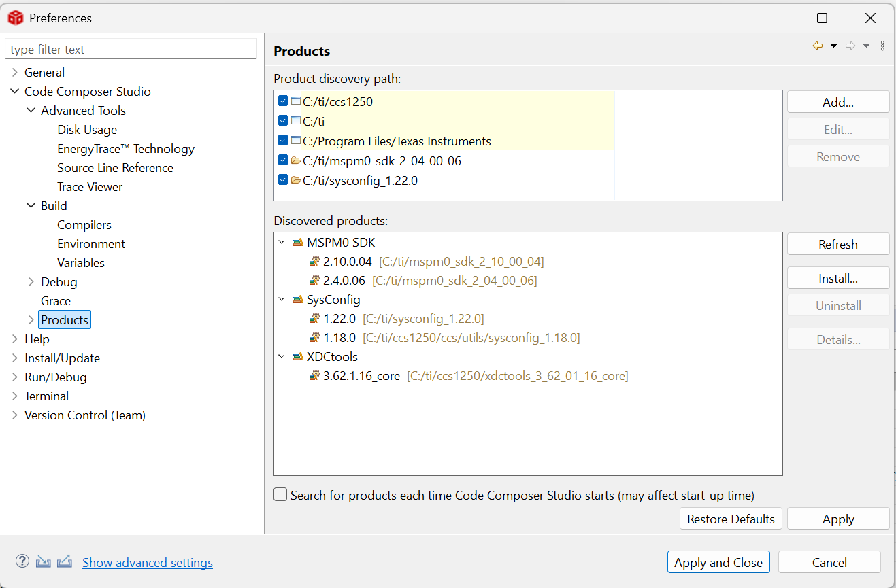
Task: Click the help question mark icon
Action: (22, 561)
